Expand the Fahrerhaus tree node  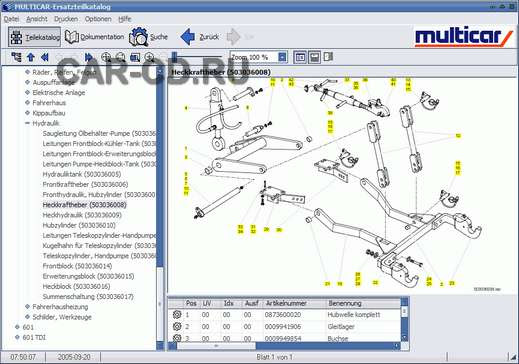[x=28, y=103]
